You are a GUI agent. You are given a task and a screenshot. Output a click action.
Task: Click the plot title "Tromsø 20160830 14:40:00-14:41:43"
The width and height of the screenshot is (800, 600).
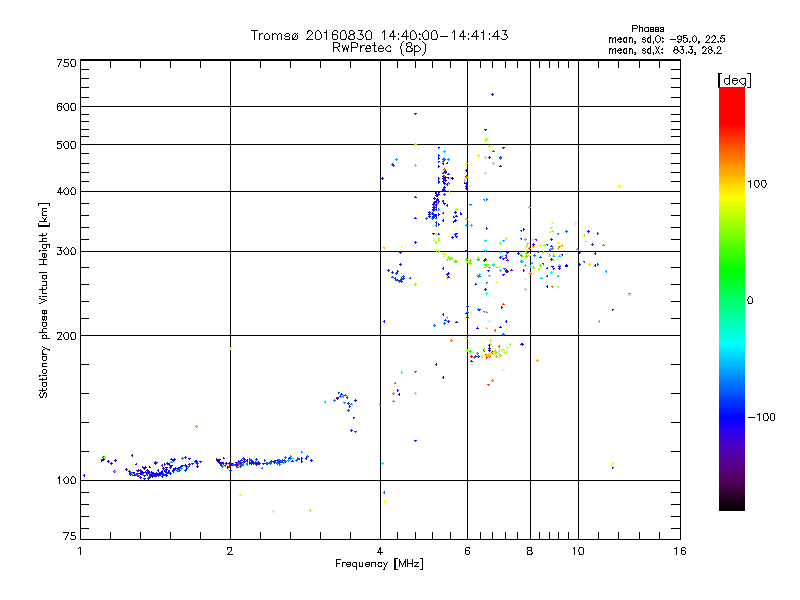(379, 35)
